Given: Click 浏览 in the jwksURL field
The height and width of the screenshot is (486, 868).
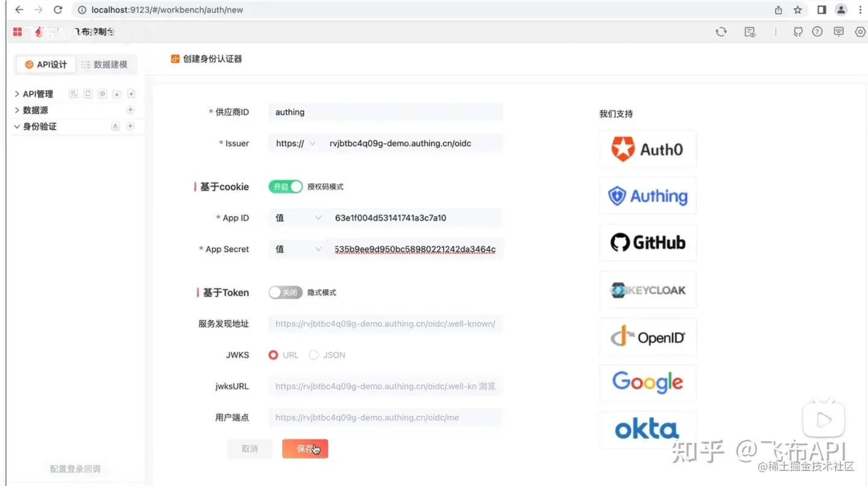Looking at the screenshot, I should [x=487, y=387].
